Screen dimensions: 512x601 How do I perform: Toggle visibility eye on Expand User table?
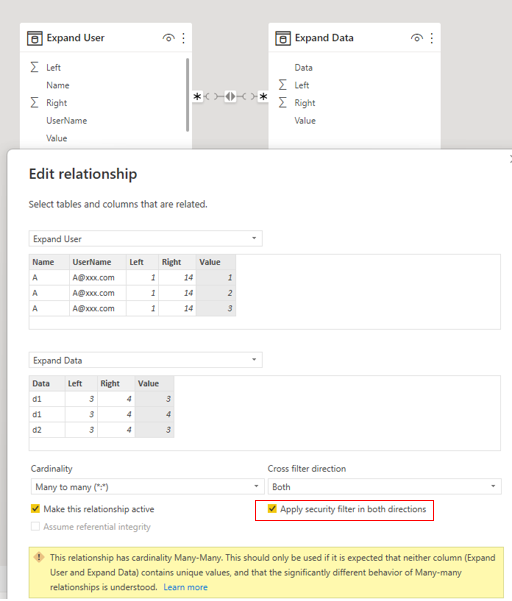[168, 38]
